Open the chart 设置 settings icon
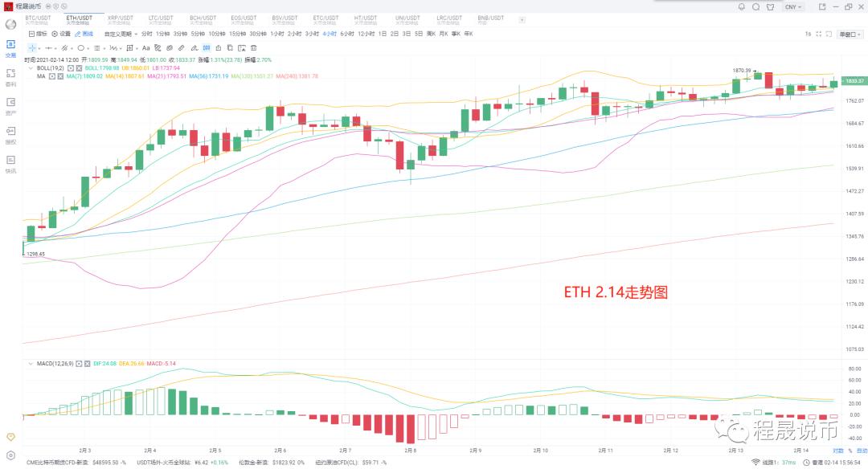The width and height of the screenshot is (868, 469). tap(61, 33)
